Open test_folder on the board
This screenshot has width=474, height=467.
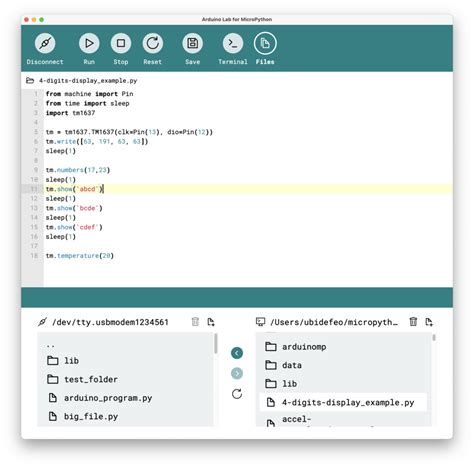82,379
